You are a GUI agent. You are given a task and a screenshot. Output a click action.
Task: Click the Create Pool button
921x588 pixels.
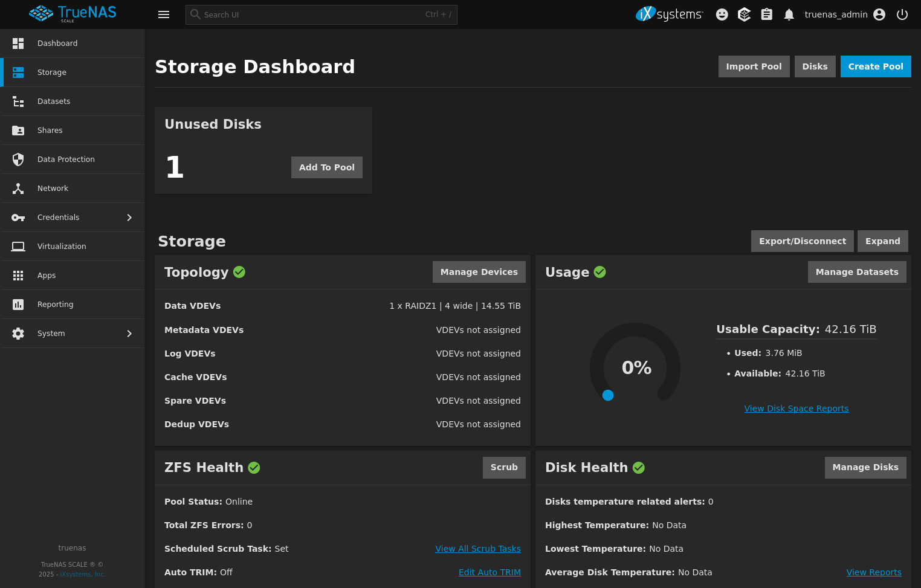876,66
